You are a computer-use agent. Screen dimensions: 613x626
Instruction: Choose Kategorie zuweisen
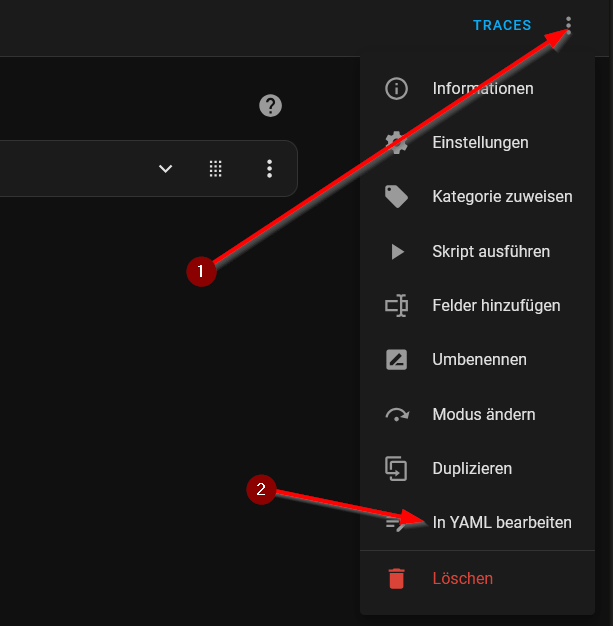(x=477, y=196)
